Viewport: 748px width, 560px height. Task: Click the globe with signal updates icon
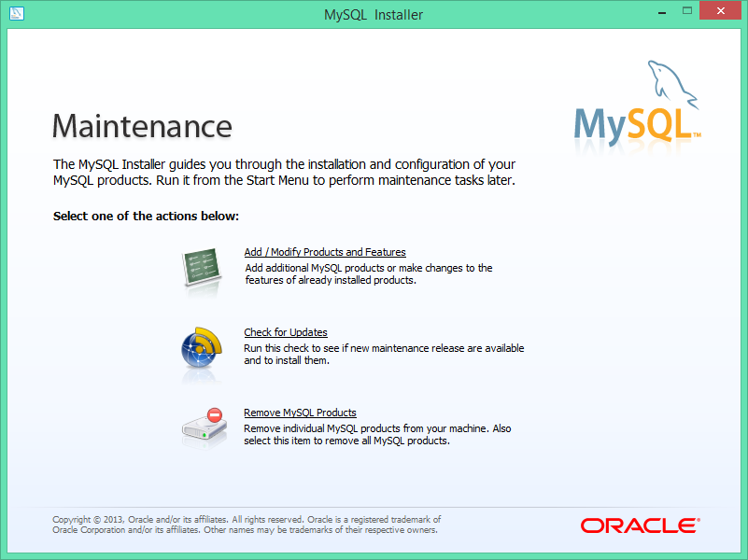(202, 347)
